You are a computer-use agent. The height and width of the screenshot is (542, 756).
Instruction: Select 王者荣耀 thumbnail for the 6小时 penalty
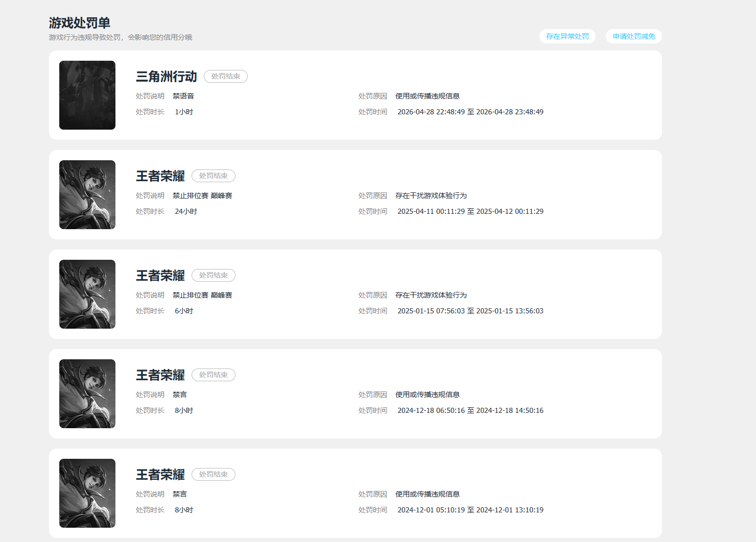tap(87, 294)
